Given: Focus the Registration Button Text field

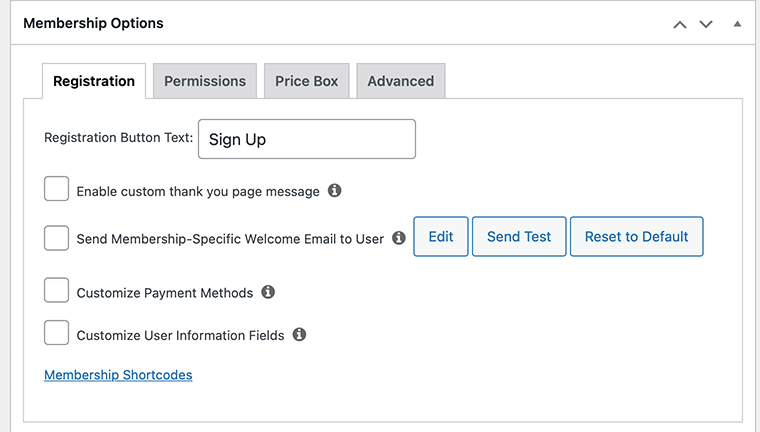Looking at the screenshot, I should pyautogui.click(x=307, y=139).
